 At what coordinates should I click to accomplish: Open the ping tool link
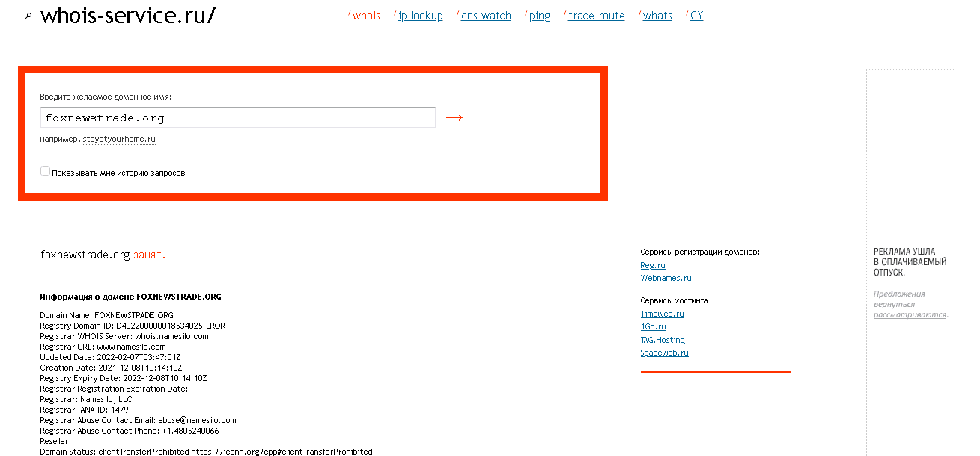[x=540, y=16]
